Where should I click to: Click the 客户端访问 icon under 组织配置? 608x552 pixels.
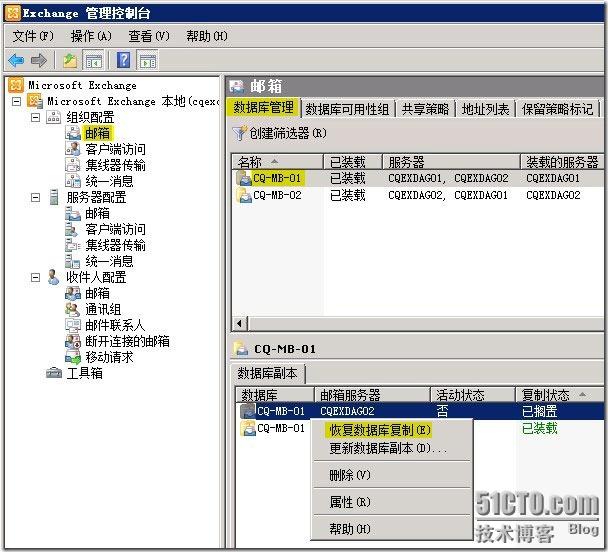pos(73,149)
